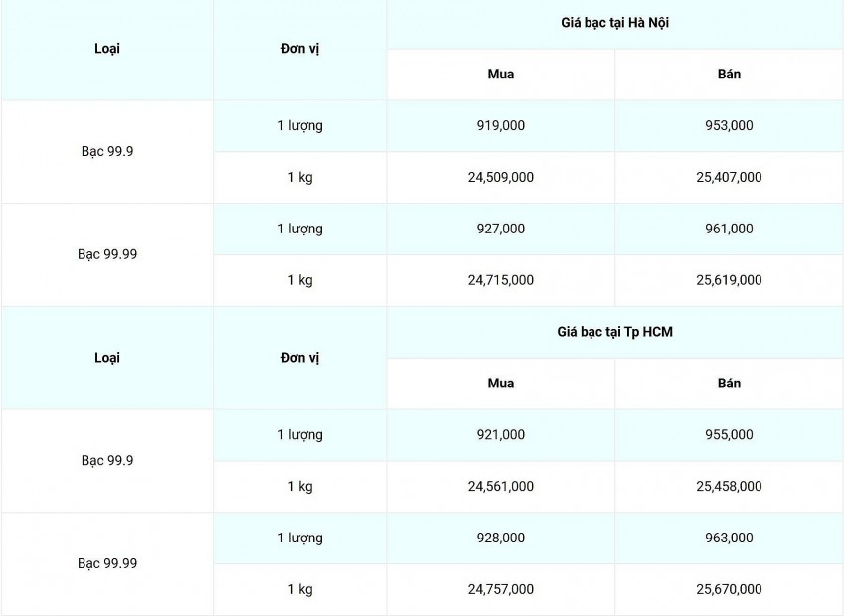Select the 953,000 sell price cell
The height and width of the screenshot is (616, 845).
[x=729, y=125]
